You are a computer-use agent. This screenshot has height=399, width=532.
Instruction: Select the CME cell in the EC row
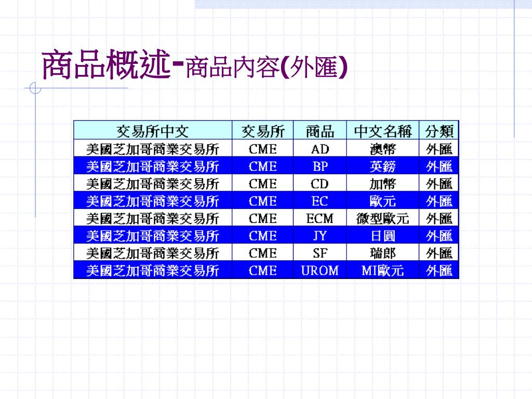(x=262, y=200)
